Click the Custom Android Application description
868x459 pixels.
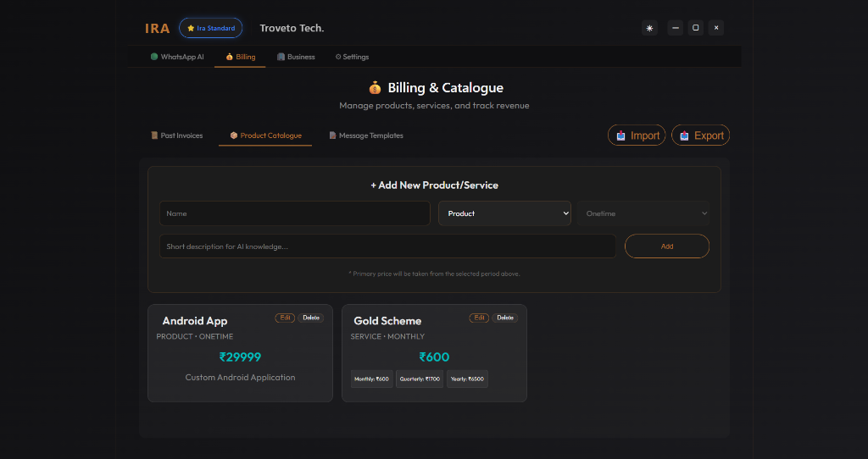240,377
